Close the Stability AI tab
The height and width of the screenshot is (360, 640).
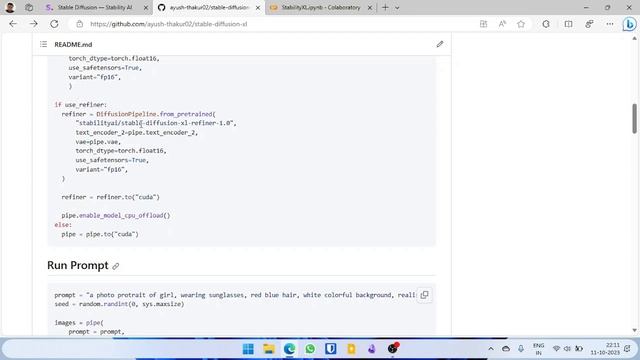(146, 8)
